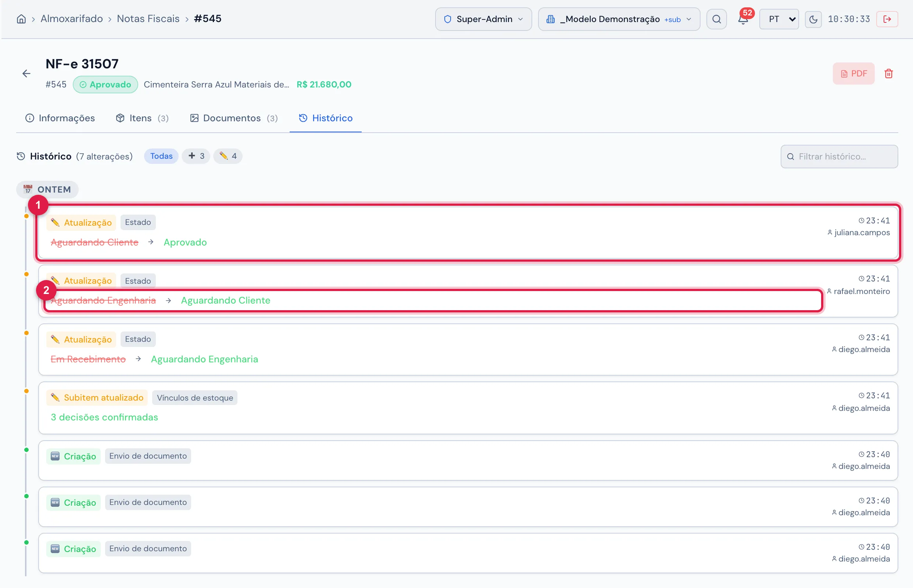Switch to Informações tab
Image resolution: width=913 pixels, height=588 pixels.
pos(60,118)
